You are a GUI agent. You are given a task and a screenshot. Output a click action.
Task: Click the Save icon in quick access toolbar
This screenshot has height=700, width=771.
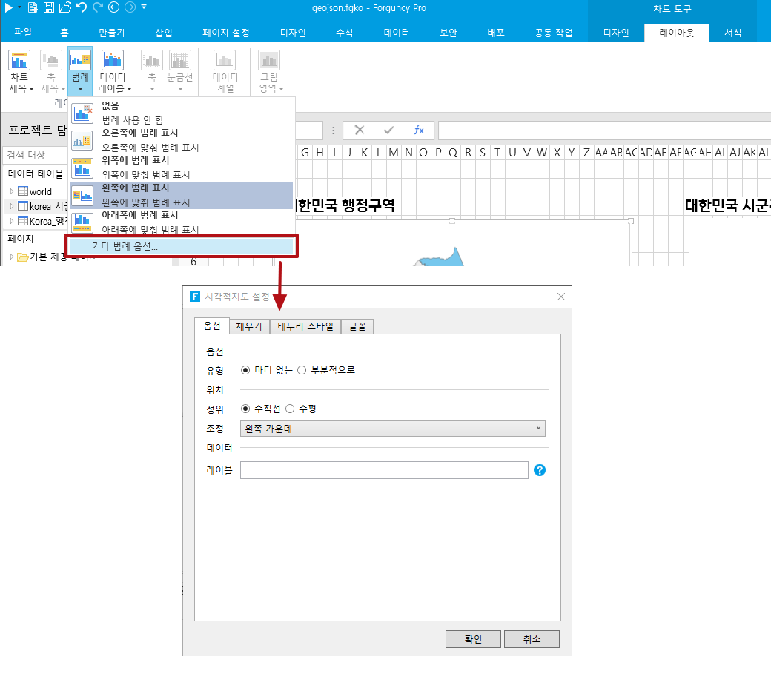pyautogui.click(x=49, y=7)
